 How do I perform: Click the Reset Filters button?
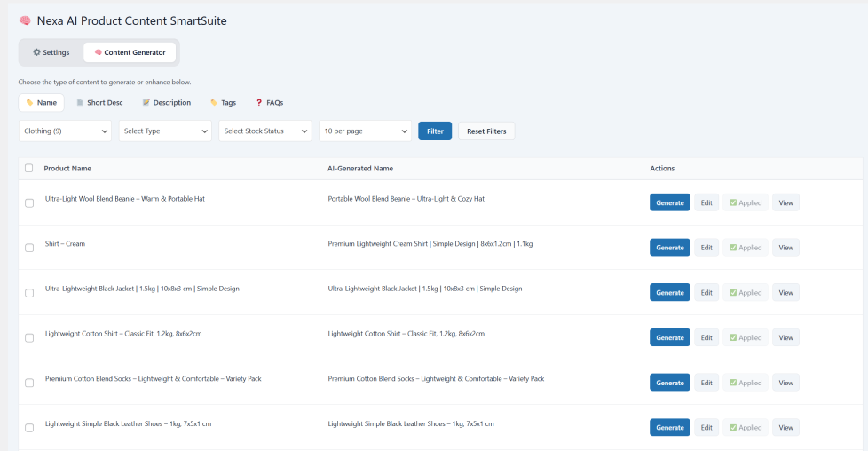pos(486,131)
